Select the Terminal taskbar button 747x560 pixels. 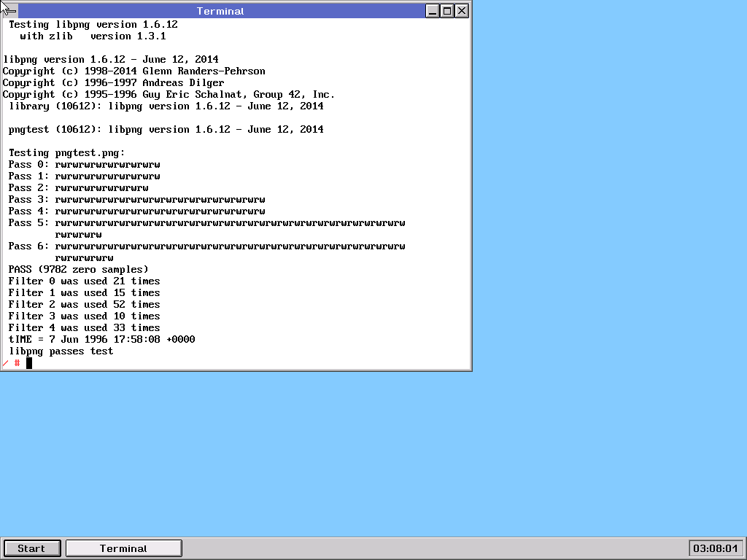click(123, 548)
